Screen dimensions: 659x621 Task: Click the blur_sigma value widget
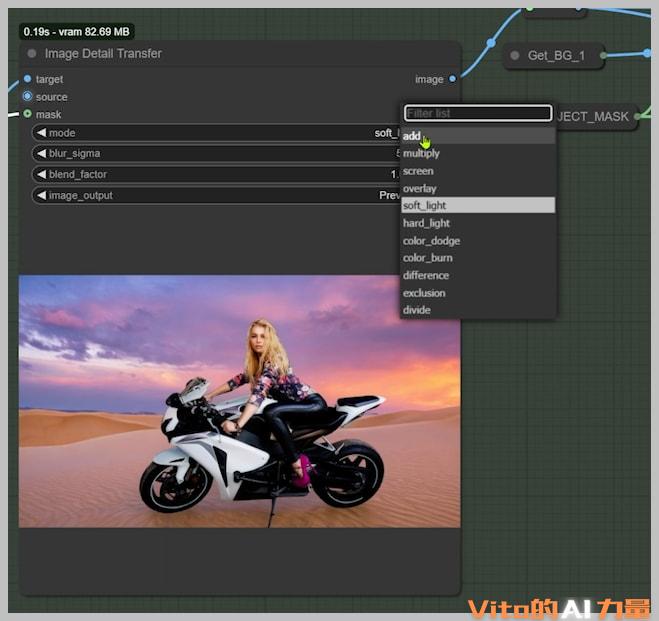(216, 153)
